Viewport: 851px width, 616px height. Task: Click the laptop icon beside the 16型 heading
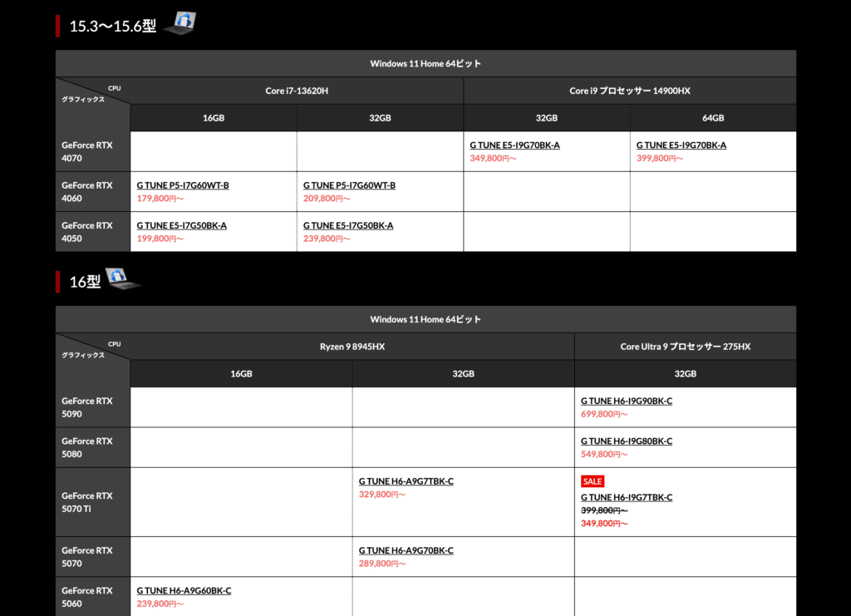[x=123, y=278]
